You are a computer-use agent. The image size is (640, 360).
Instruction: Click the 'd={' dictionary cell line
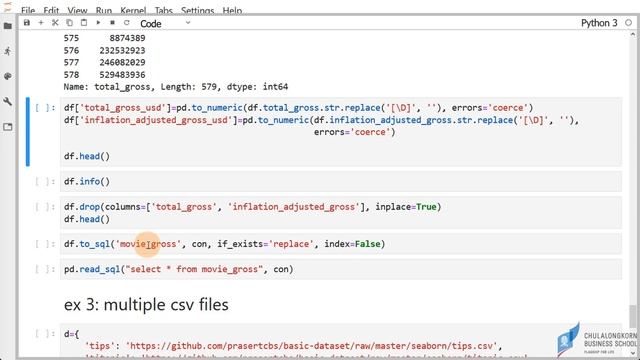[71, 334]
